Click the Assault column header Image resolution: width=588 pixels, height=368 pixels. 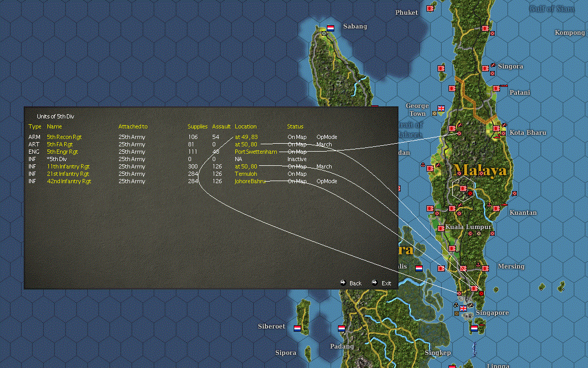(221, 126)
